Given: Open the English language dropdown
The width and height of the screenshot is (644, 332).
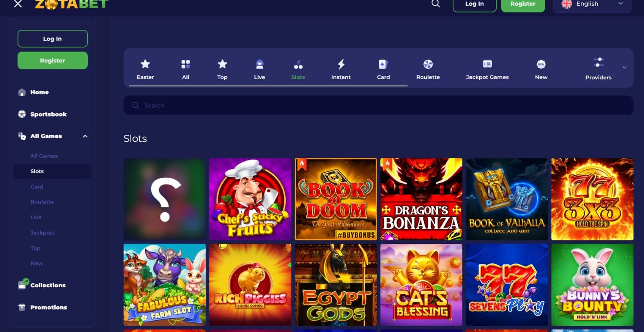Looking at the screenshot, I should coord(592,4).
